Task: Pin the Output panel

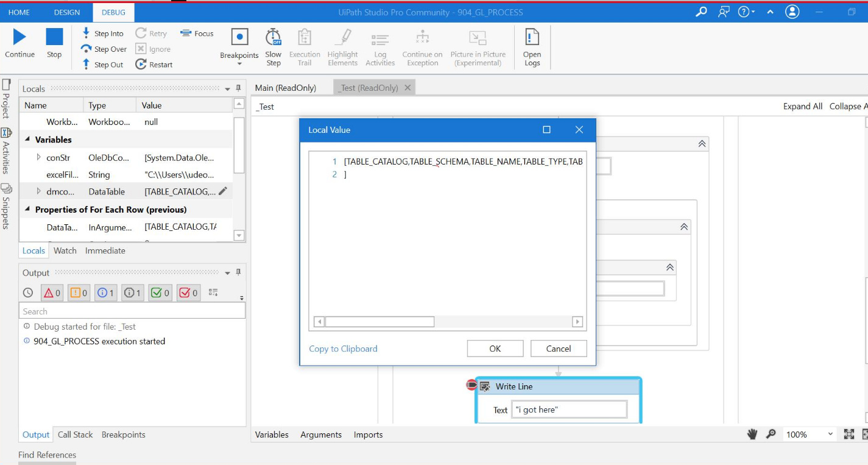Action: pos(239,272)
